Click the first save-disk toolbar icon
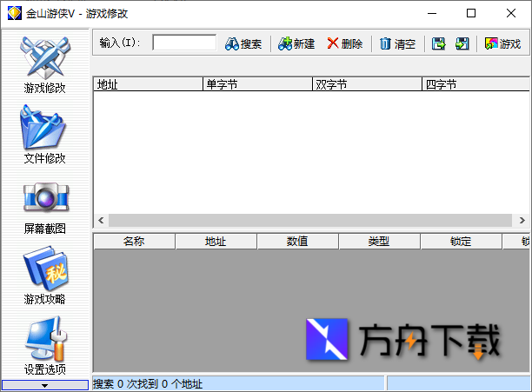Viewport: 532px width, 392px height. (438, 43)
